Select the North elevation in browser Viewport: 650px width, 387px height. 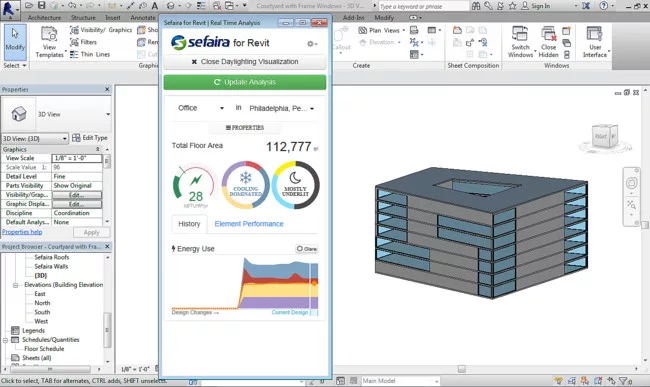point(42,303)
